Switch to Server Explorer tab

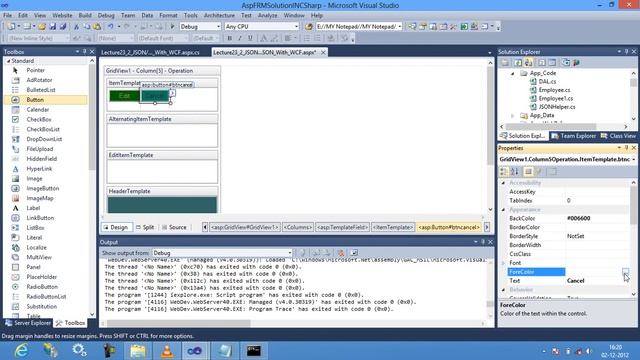[x=28, y=323]
